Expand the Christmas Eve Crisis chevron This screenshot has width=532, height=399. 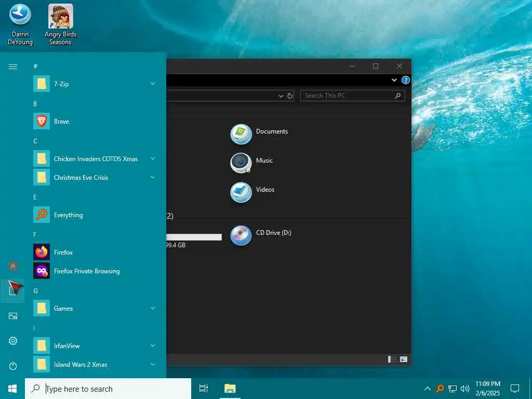153,178
